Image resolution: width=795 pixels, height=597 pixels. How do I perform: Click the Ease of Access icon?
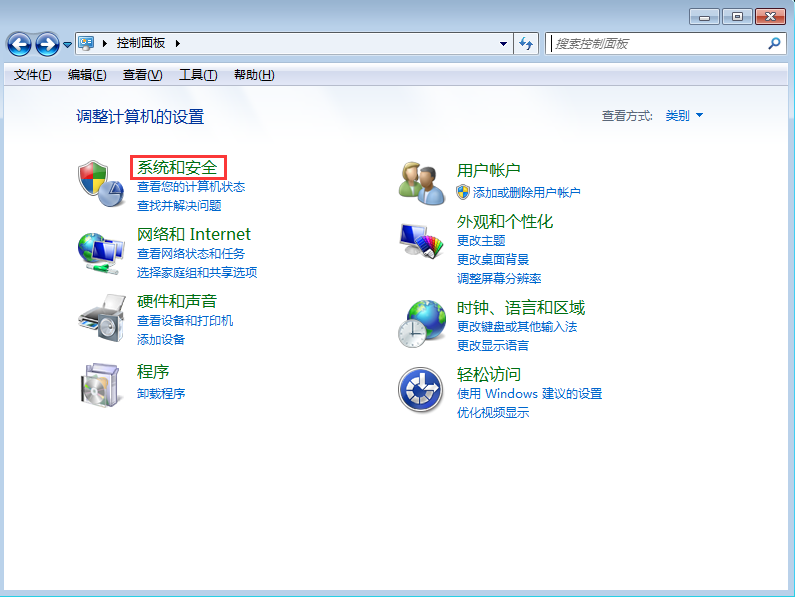pyautogui.click(x=421, y=389)
